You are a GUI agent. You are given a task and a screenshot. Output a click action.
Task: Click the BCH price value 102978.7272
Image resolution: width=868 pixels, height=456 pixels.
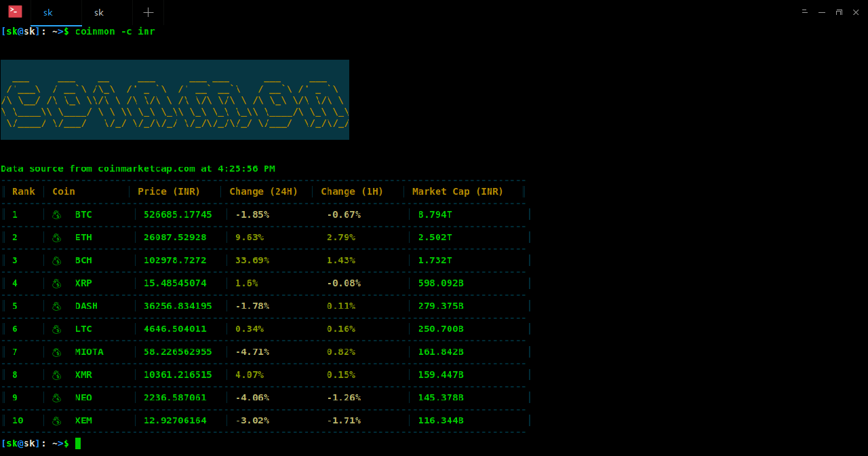(175, 261)
